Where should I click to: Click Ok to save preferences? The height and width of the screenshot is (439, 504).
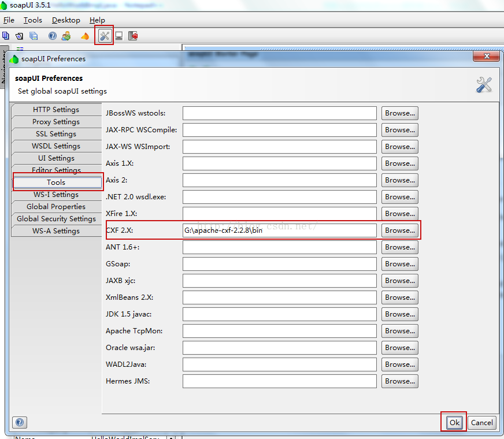[x=454, y=422]
